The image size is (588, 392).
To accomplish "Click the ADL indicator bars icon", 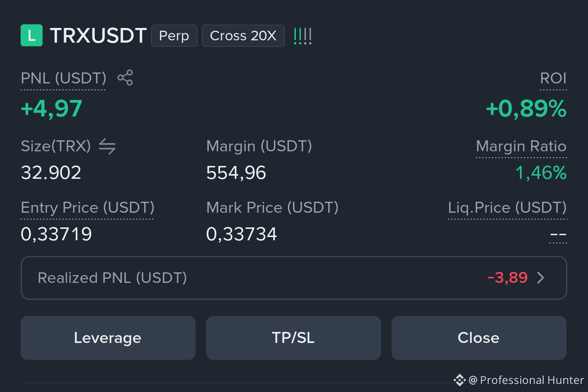I will [303, 36].
